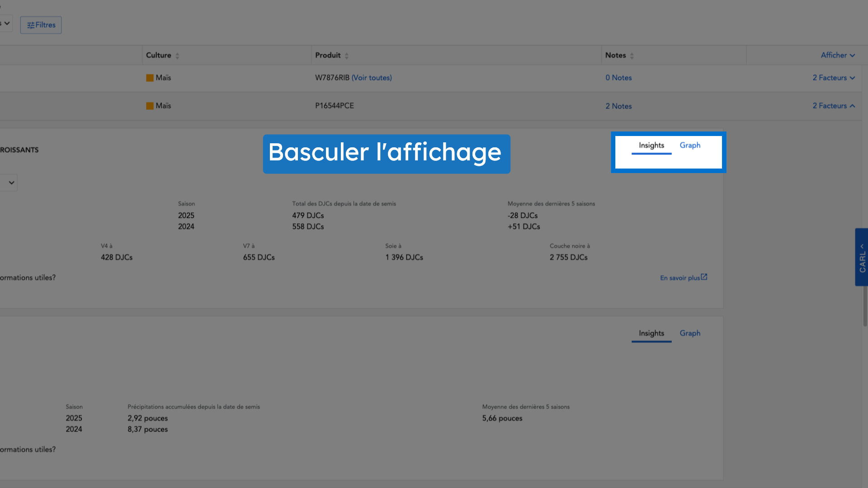Collapse 2 Facteurs for P16544PCE row
The width and height of the screenshot is (868, 488).
point(834,106)
